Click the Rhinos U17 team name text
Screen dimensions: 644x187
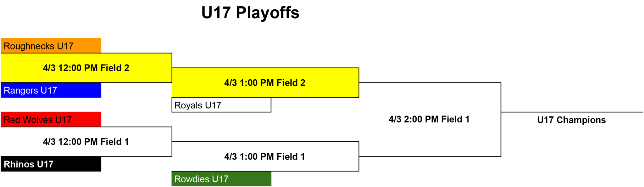point(29,164)
